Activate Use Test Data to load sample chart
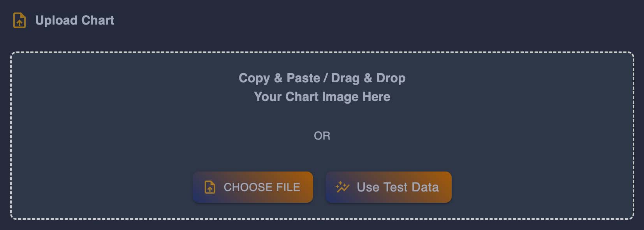 (x=388, y=187)
